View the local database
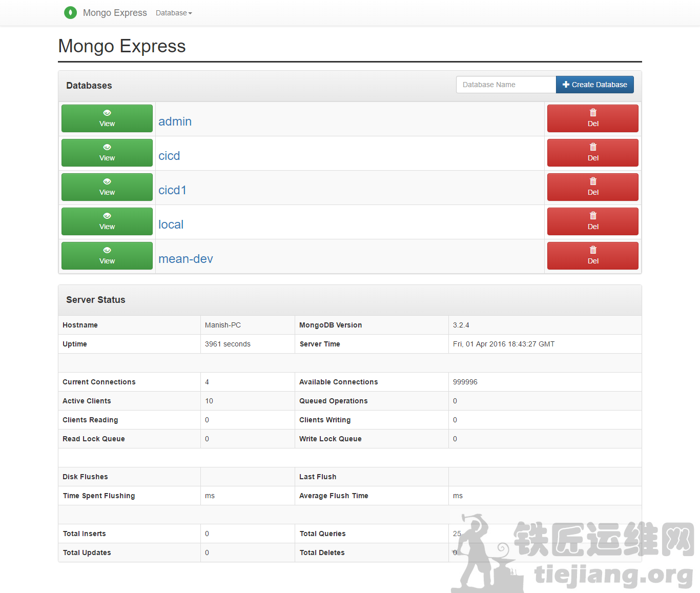Image resolution: width=700 pixels, height=593 pixels. 107,221
